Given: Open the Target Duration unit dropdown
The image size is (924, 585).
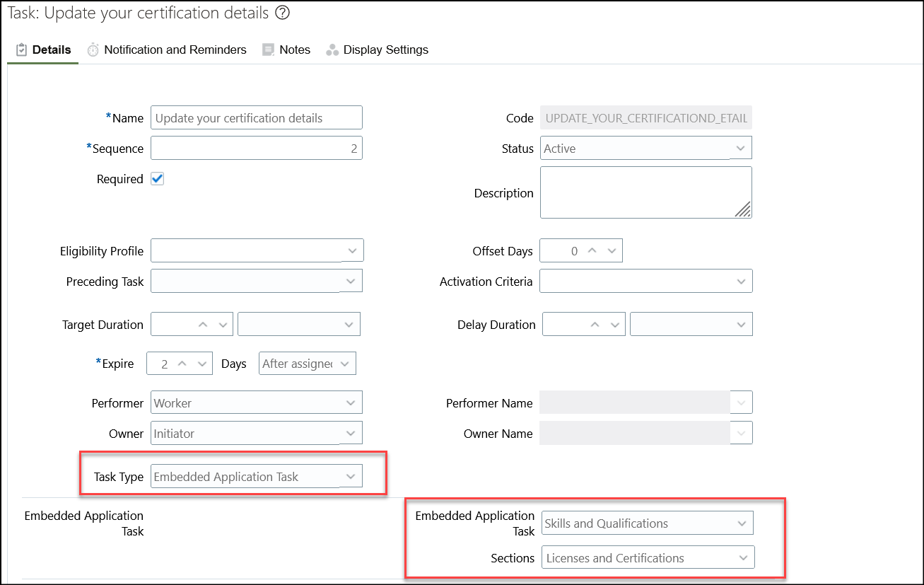Looking at the screenshot, I should click(x=299, y=324).
